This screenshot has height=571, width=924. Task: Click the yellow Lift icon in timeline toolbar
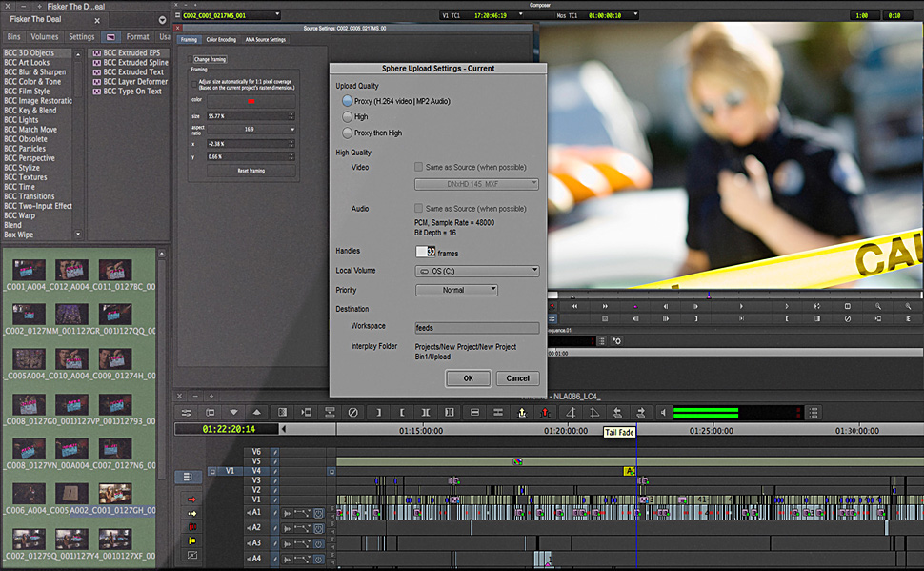[x=522, y=412]
